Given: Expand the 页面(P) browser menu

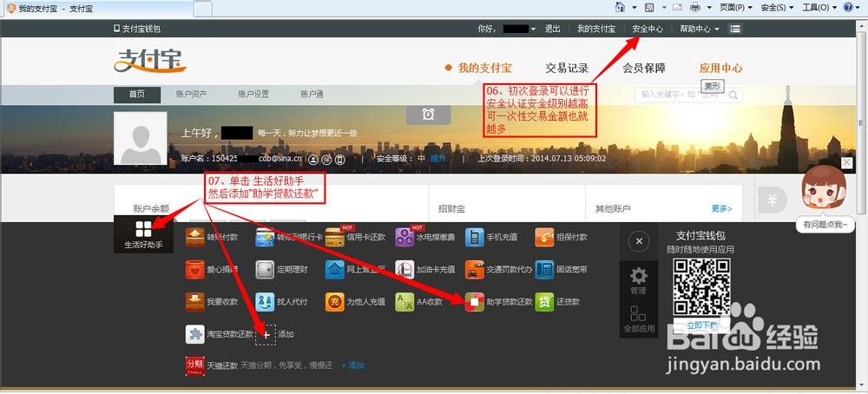Looking at the screenshot, I should coord(736,8).
